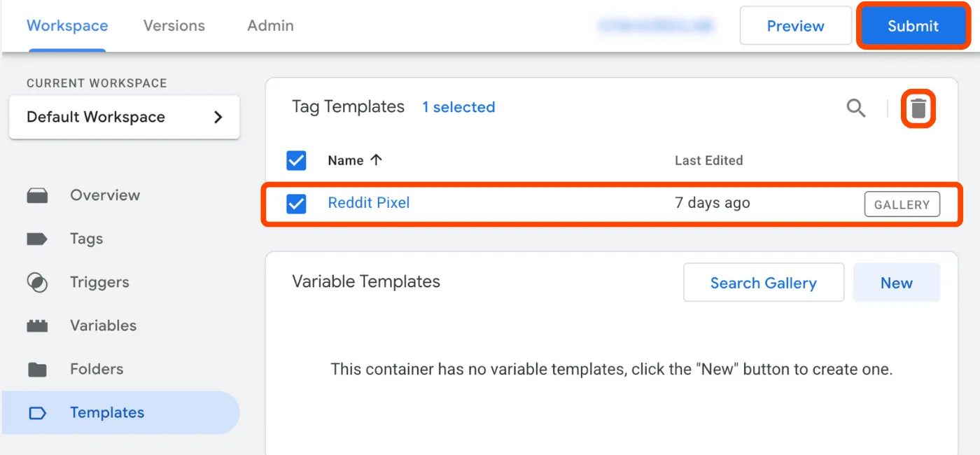
Task: Click the search magnifier icon in Tag Templates
Action: (856, 108)
